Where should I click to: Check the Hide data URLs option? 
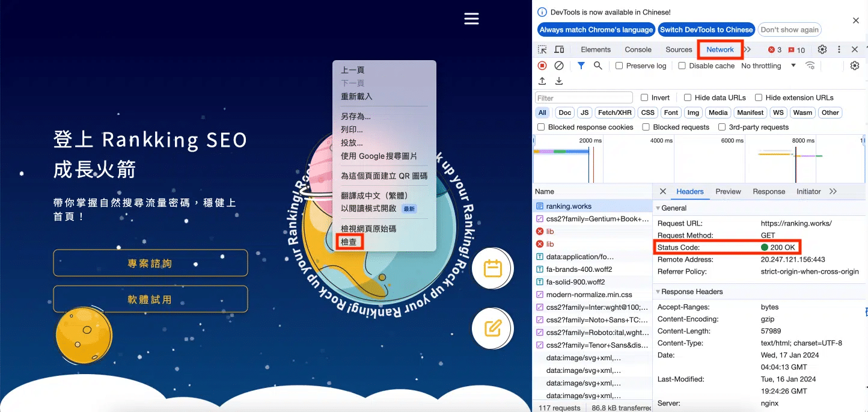click(688, 97)
